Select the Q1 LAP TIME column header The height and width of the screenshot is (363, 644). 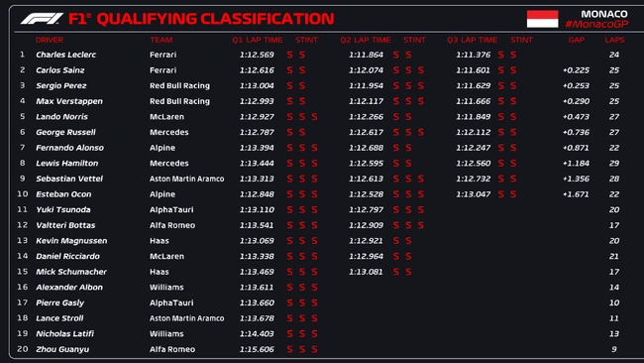[258, 40]
